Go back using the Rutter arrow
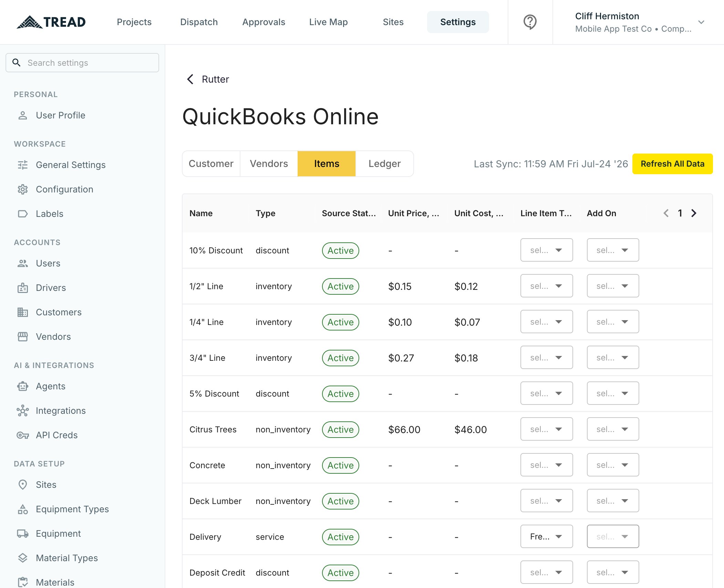 190,79
